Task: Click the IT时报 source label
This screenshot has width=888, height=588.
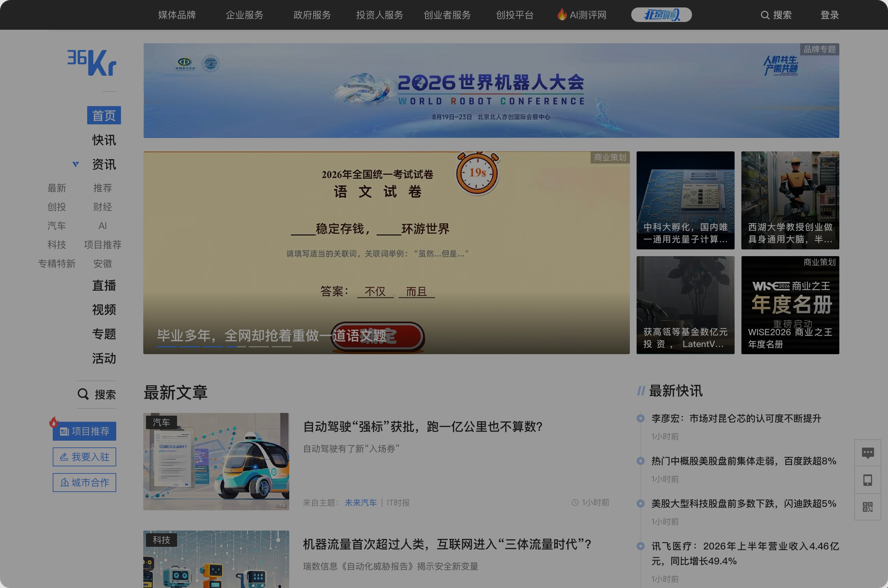Action: click(398, 503)
